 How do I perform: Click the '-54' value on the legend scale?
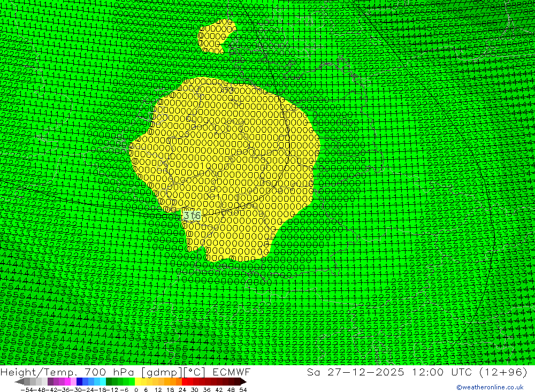pyautogui.click(x=27, y=390)
